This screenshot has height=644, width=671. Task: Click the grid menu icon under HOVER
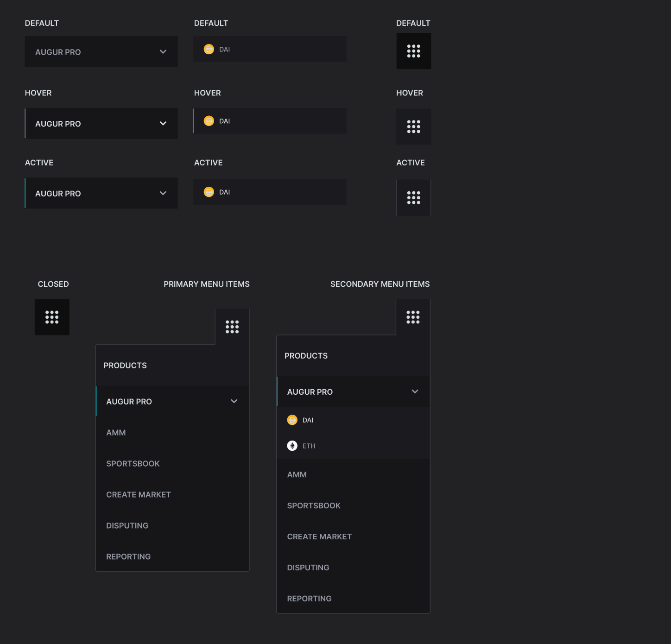click(x=414, y=126)
